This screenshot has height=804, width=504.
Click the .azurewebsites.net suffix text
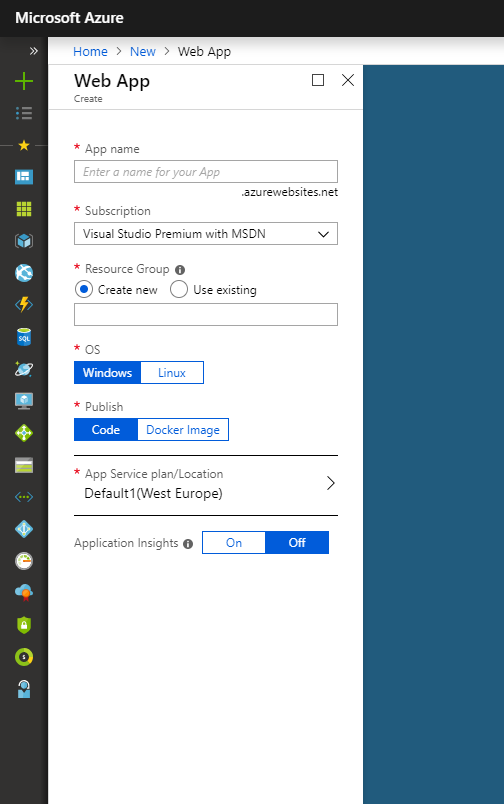(x=290, y=192)
